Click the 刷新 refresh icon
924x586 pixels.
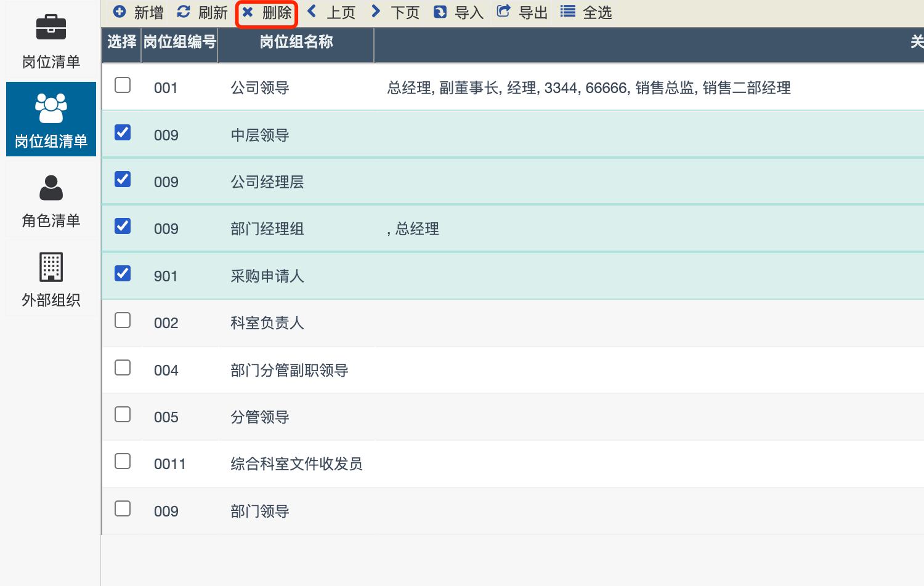(x=184, y=12)
